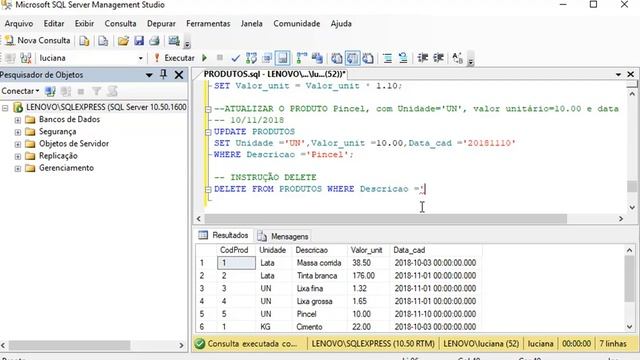Select Results to File icon
This screenshot has width=640, height=360.
(x=368, y=58)
